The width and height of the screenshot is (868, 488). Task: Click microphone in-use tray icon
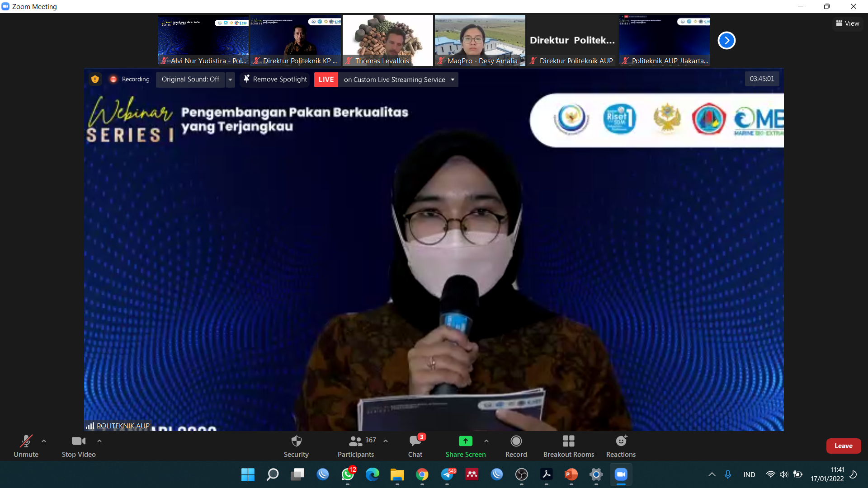728,474
